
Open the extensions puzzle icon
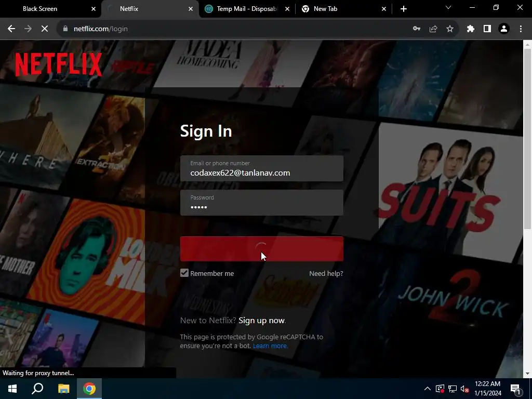(471, 29)
